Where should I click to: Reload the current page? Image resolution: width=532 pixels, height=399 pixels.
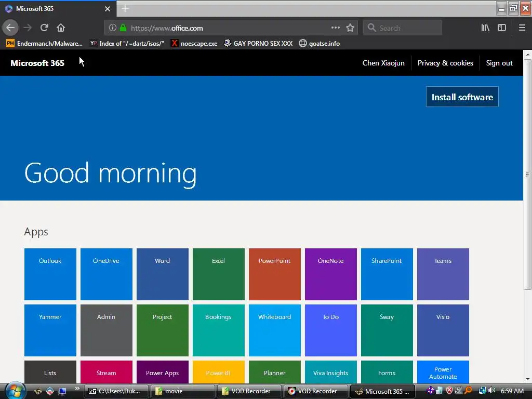(44, 28)
